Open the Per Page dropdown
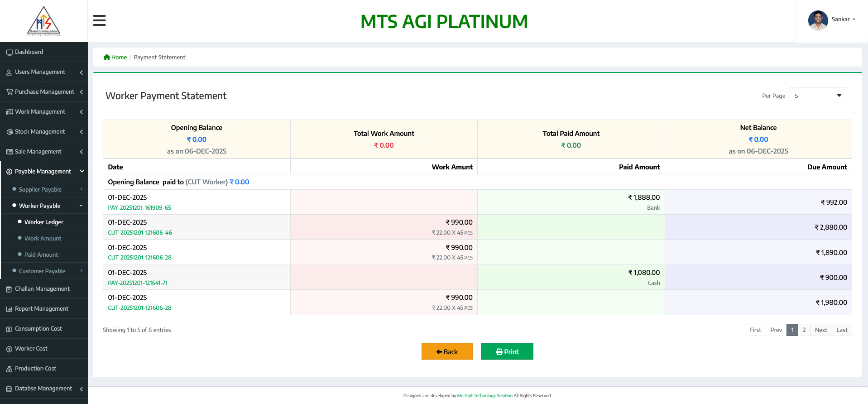This screenshot has height=404, width=868. tap(817, 96)
